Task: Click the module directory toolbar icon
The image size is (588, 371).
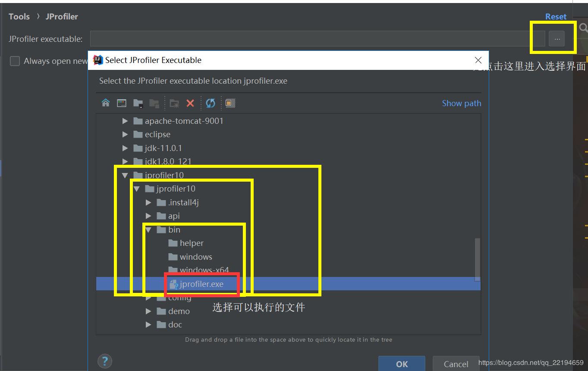Action: coord(154,103)
